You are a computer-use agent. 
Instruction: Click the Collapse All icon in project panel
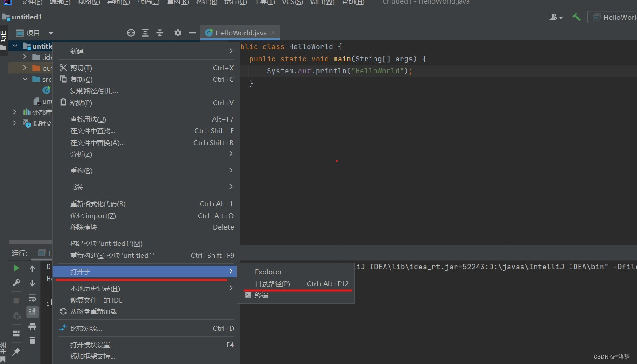pos(160,33)
